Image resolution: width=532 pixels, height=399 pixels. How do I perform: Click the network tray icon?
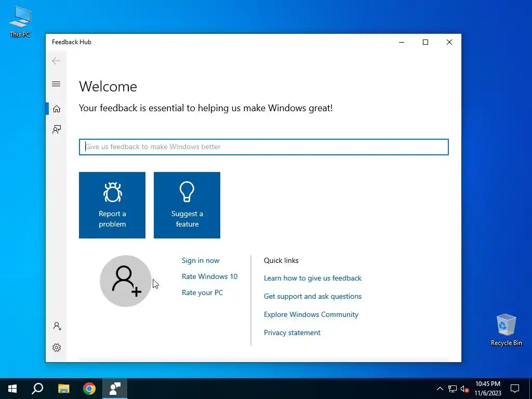pyautogui.click(x=453, y=389)
